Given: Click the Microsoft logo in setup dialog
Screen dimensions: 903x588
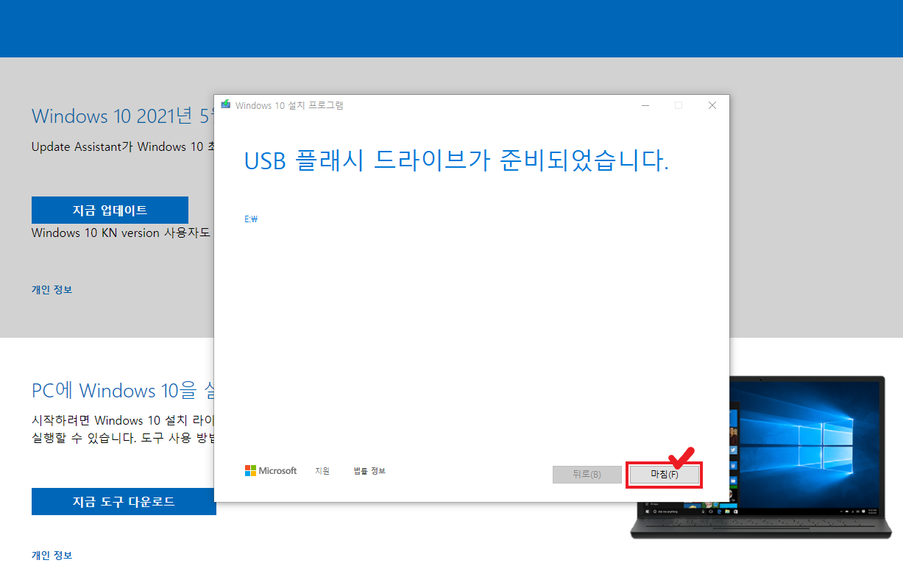Looking at the screenshot, I should (271, 471).
